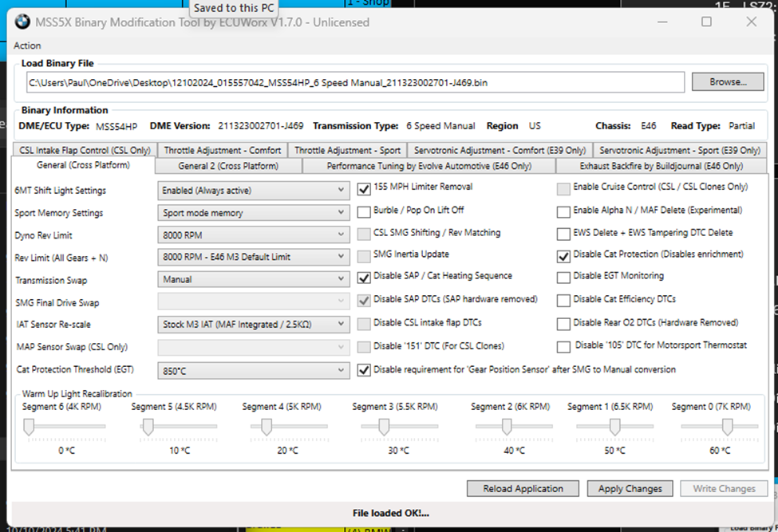Image resolution: width=778 pixels, height=532 pixels.
Task: Open the IAT Sensor Re-scale dropdown
Action: tap(253, 325)
